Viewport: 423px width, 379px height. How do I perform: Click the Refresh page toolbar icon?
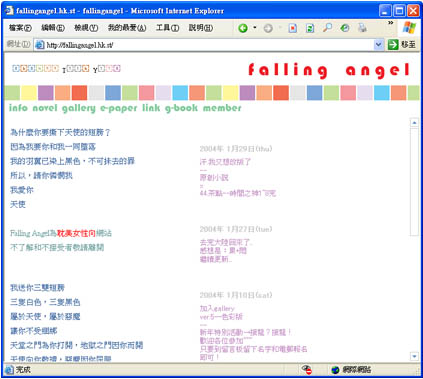pos(310,28)
